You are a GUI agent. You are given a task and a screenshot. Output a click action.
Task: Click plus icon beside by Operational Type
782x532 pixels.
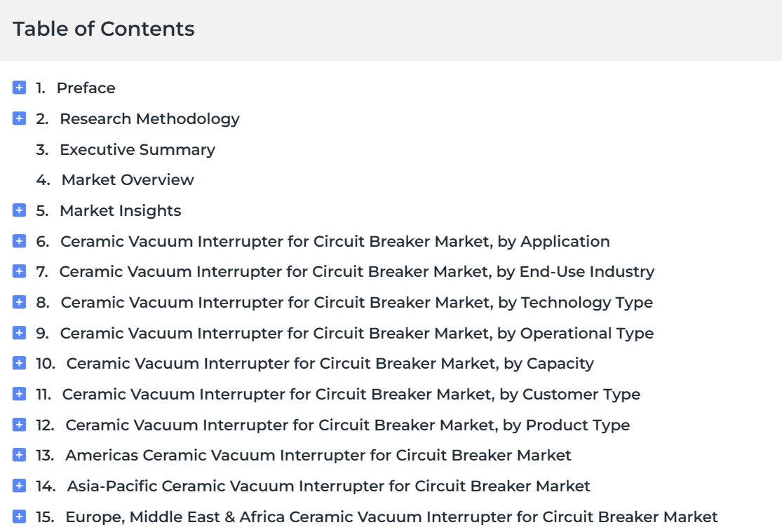tap(19, 333)
